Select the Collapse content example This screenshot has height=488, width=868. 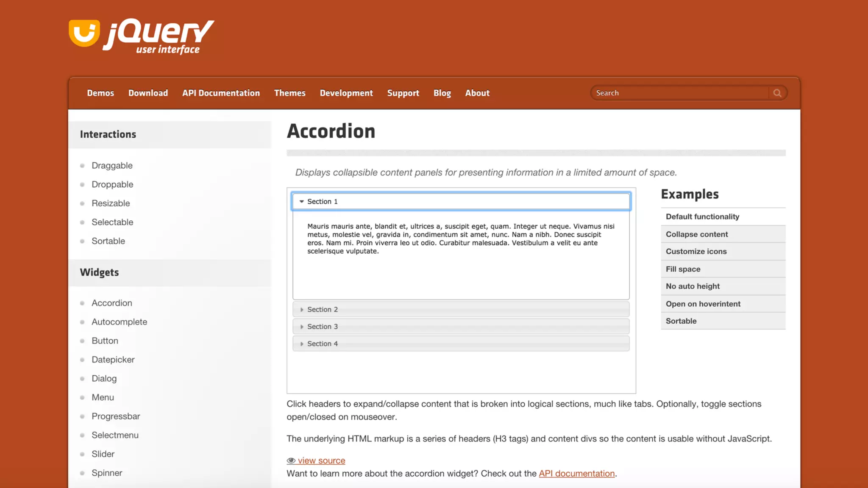[696, 234]
